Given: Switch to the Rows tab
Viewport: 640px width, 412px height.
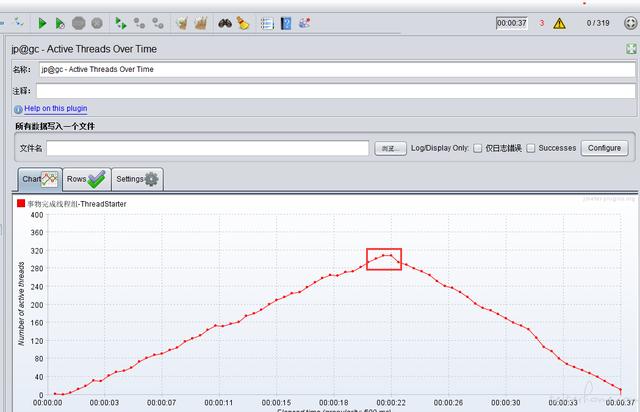Looking at the screenshot, I should coord(87,179).
